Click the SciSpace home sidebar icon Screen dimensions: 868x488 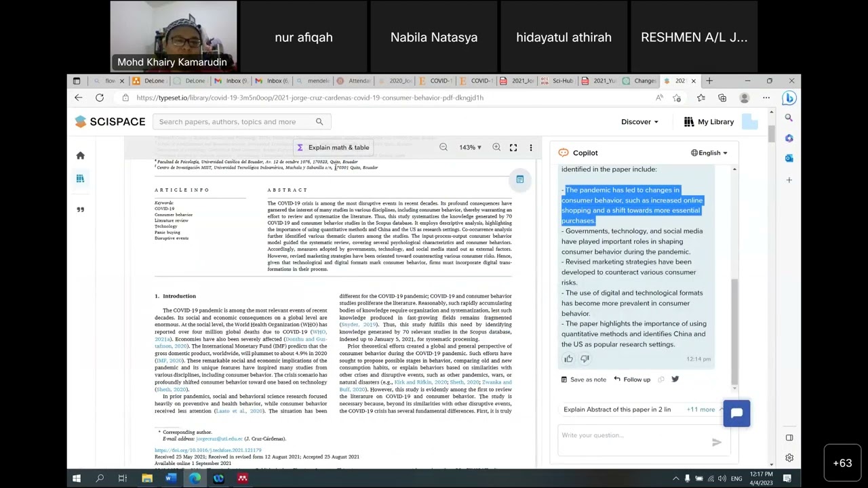(x=80, y=155)
